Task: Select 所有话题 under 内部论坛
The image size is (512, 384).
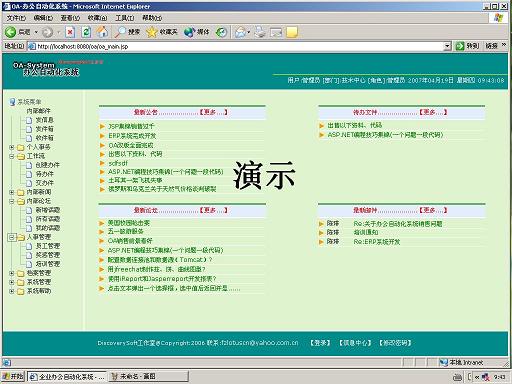Action: pos(48,219)
